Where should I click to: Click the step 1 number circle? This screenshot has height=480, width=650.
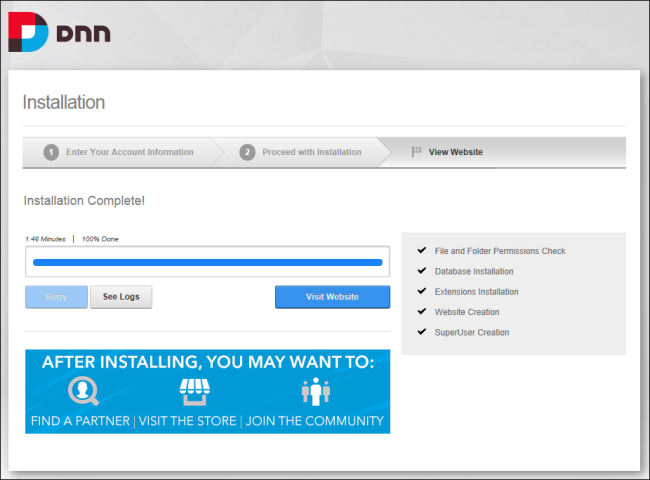click(51, 152)
